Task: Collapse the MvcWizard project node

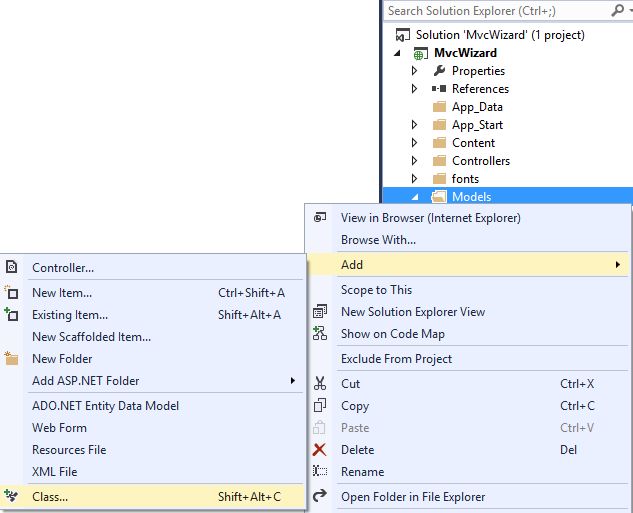Action: (x=398, y=53)
